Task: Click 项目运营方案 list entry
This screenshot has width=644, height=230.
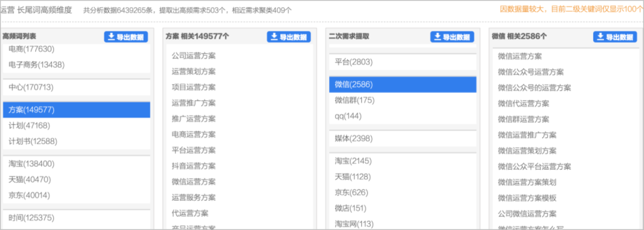Action: 193,87
